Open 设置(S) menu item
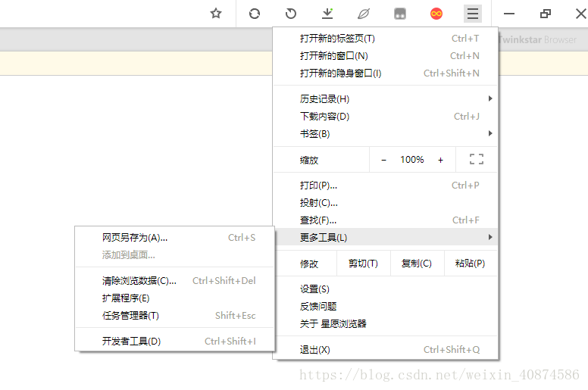 [x=385, y=289]
